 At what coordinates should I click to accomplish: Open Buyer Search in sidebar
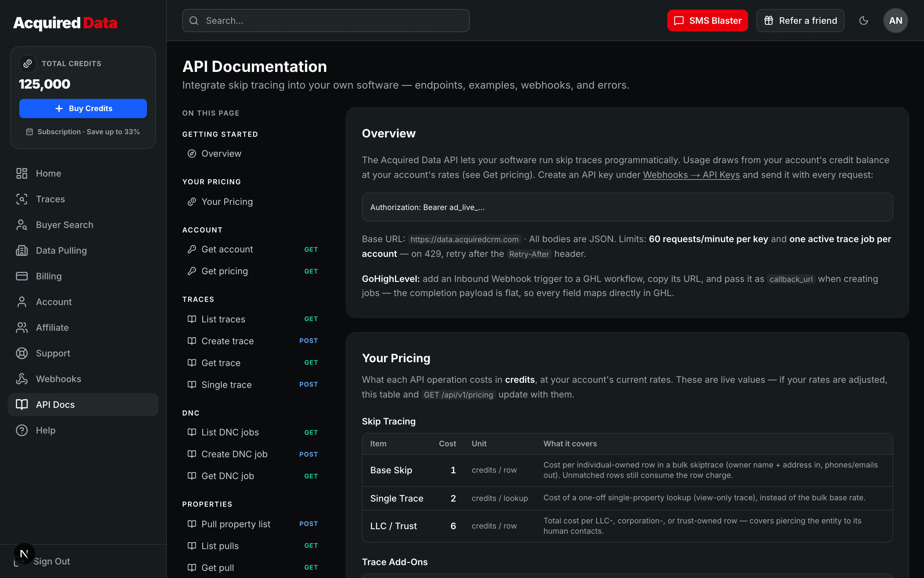(x=83, y=225)
